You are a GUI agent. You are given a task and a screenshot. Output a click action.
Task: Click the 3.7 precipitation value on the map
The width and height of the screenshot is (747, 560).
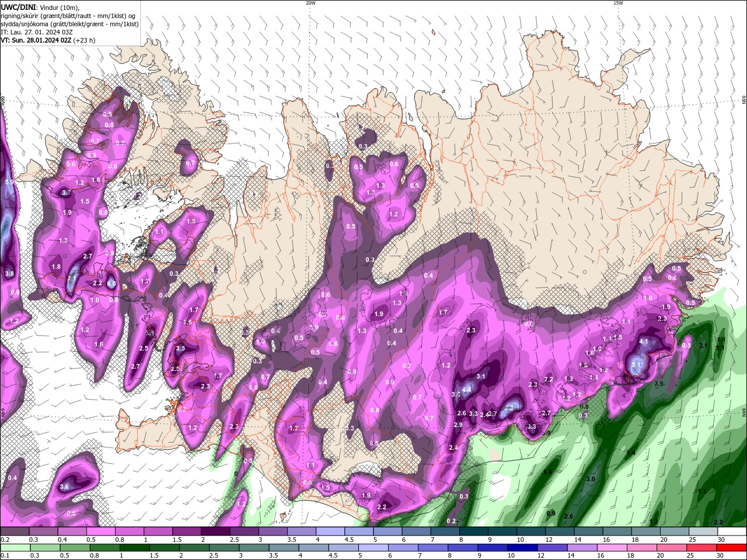[66, 192]
